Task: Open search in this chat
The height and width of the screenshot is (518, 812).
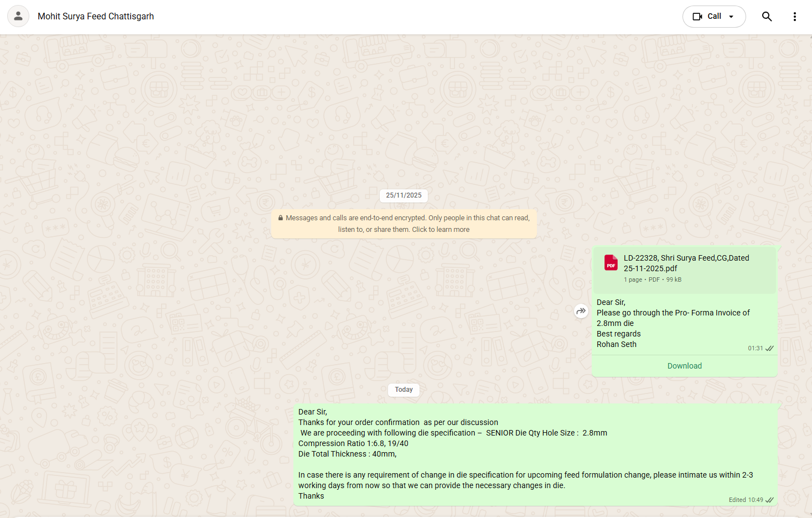Action: (767, 17)
